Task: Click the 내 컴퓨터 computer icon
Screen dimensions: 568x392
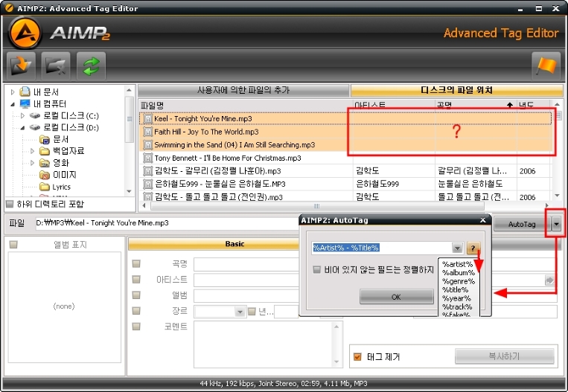Action: pos(25,104)
